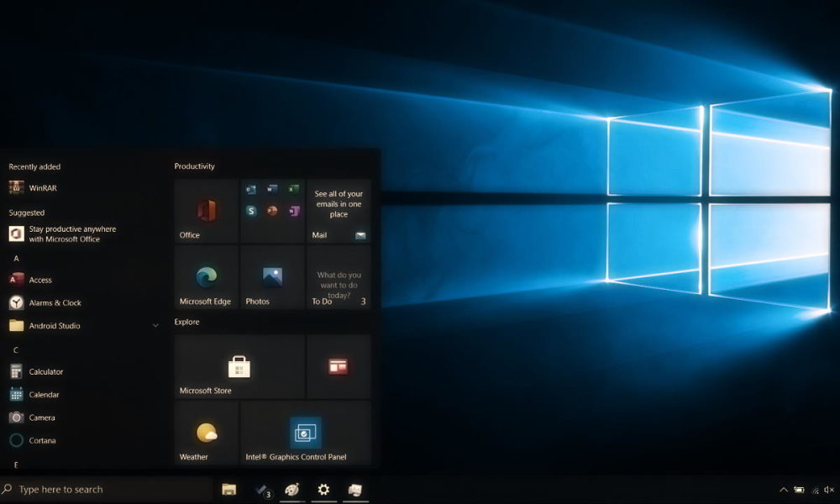
Task: Click the Android Studio folder icon
Action: [16, 326]
